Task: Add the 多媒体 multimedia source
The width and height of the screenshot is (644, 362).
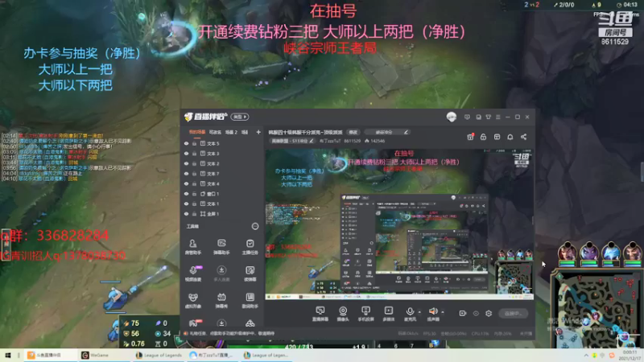Action: click(x=389, y=314)
